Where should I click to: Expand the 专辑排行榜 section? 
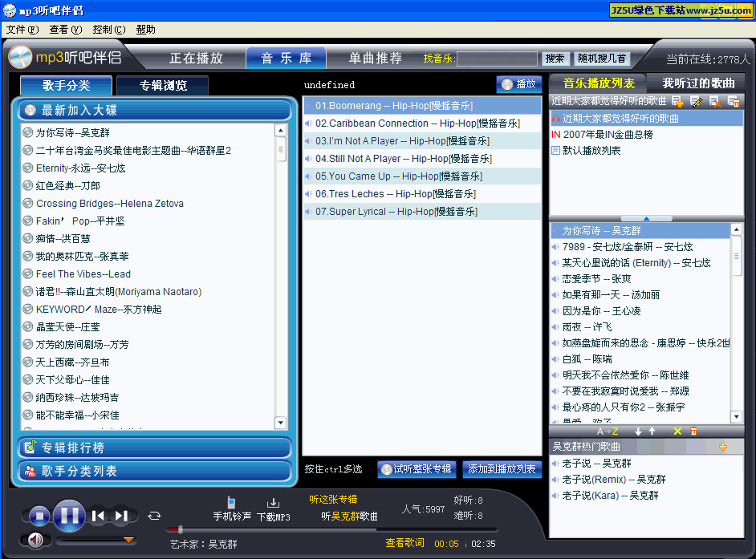click(x=154, y=448)
